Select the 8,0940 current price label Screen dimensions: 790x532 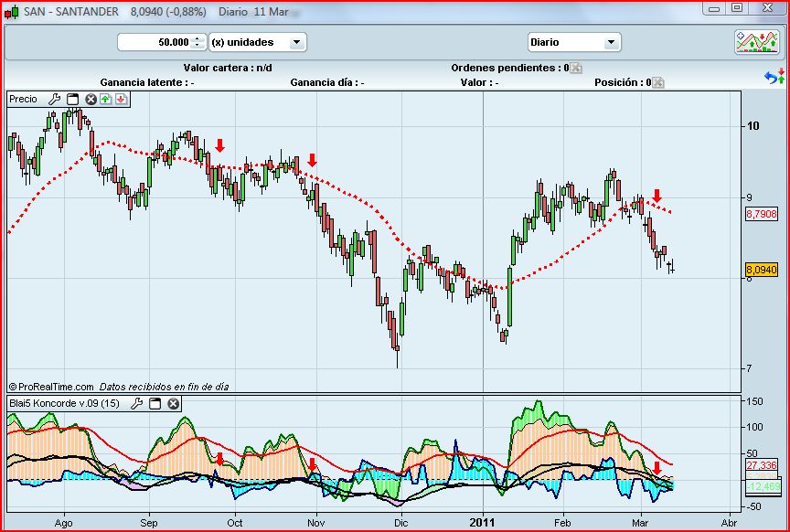click(762, 270)
